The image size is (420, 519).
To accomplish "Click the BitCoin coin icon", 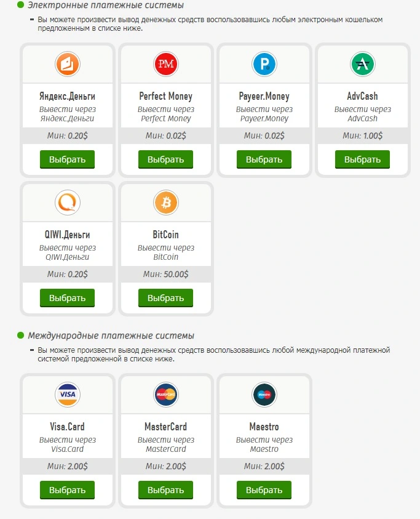I will click(165, 202).
